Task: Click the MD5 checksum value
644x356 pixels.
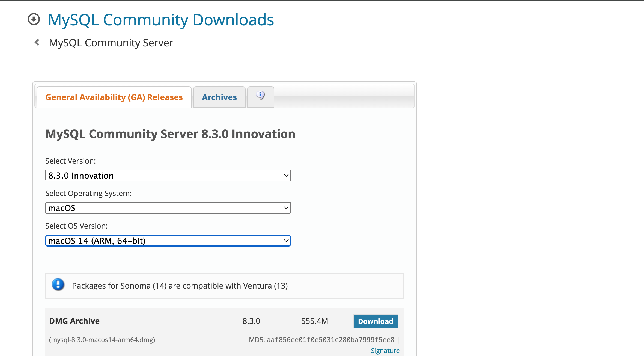Action: tap(330, 340)
